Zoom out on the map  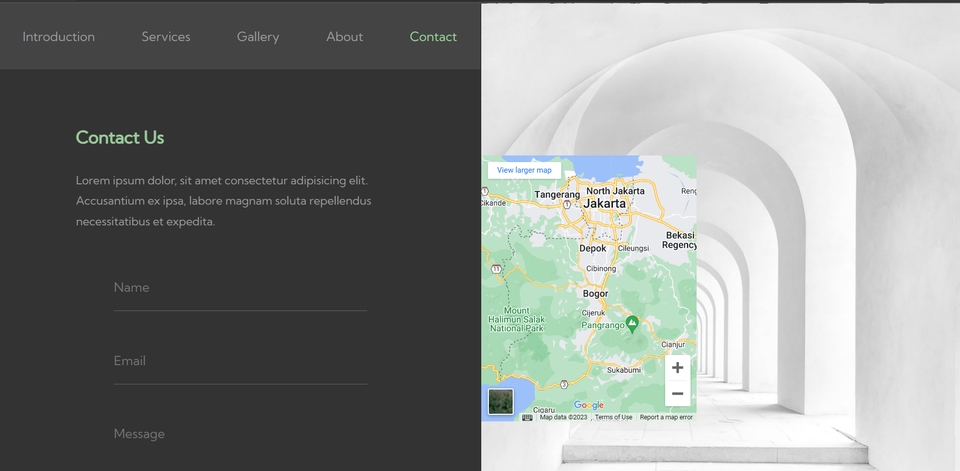677,393
